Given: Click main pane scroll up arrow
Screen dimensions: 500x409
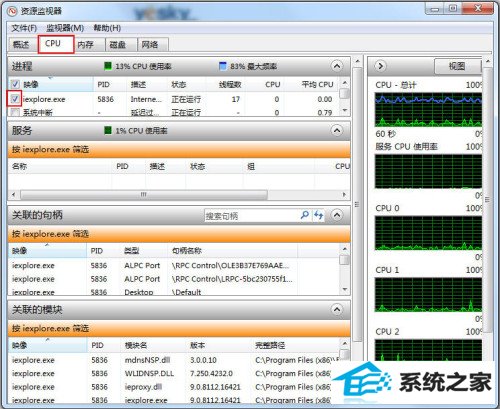Looking at the screenshot, I should coord(358,61).
